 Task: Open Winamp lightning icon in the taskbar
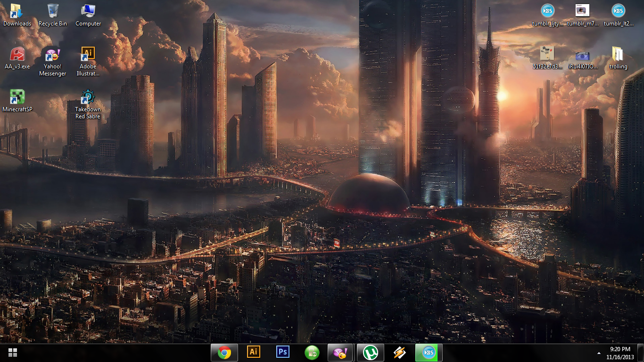pyautogui.click(x=400, y=352)
